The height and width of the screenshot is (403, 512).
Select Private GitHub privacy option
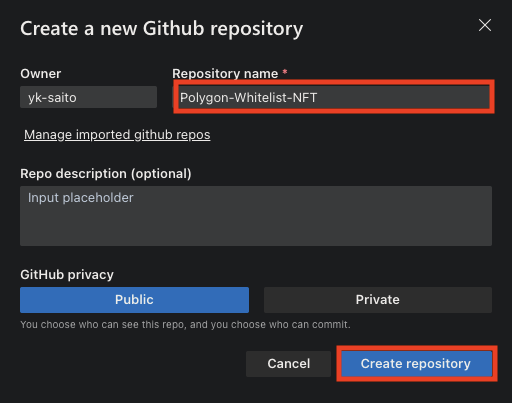(378, 300)
